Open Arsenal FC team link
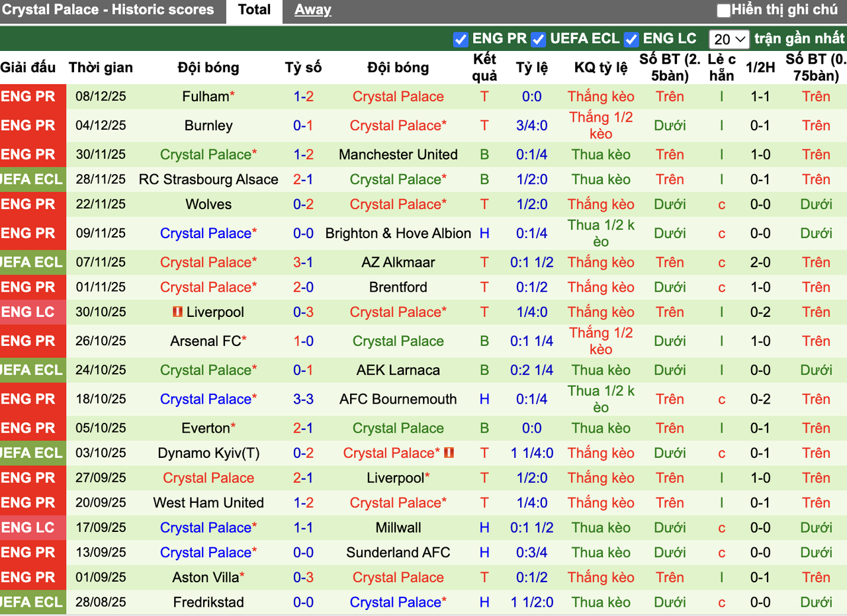This screenshot has height=616, width=847. [206, 341]
